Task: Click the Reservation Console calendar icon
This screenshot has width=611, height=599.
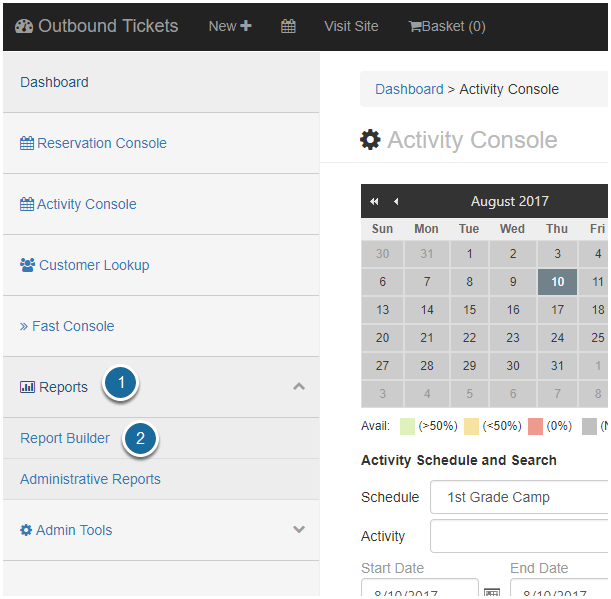Action: point(27,143)
